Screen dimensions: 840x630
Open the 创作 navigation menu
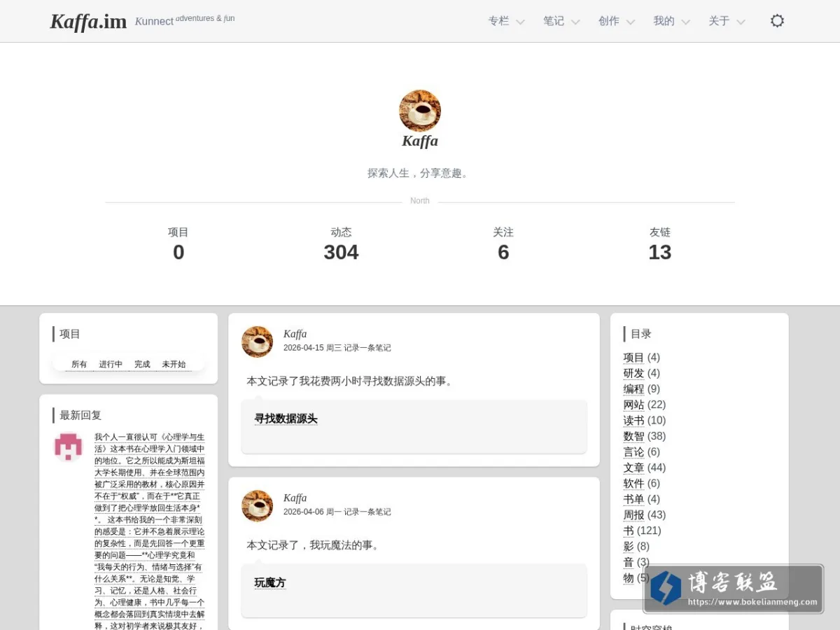click(x=609, y=21)
